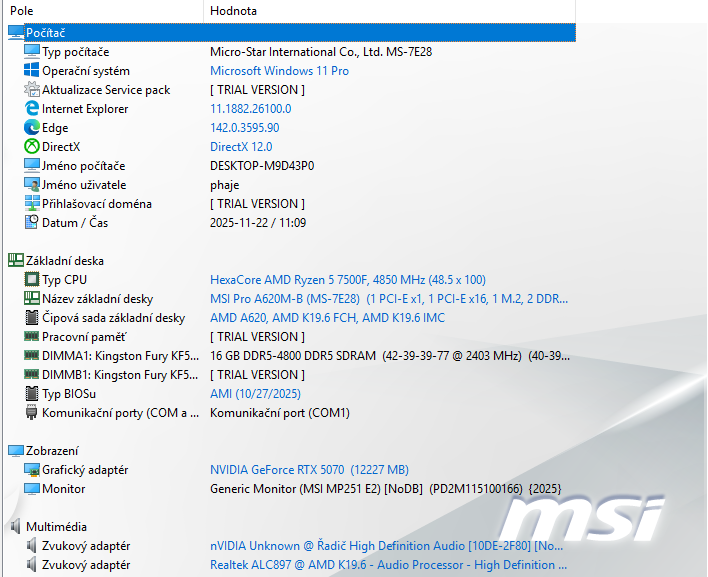Click the Windows logo beside Operační systém
708x577 pixels.
click(32, 70)
